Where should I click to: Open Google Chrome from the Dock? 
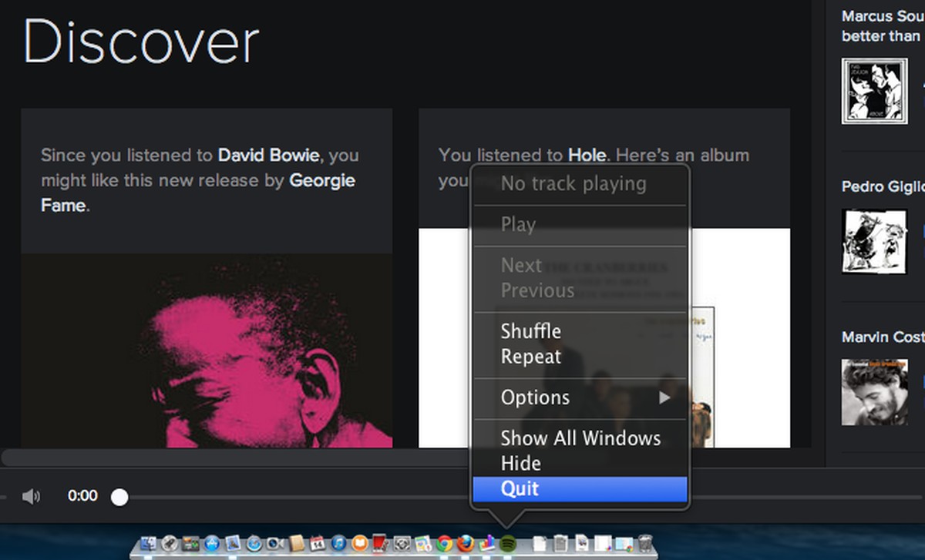[x=444, y=544]
